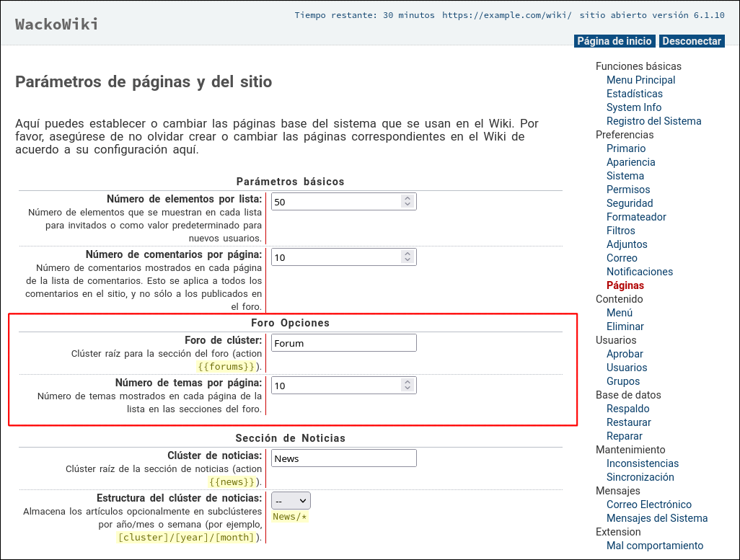Select Apariencia under Preferencias
This screenshot has width=740, height=560.
click(630, 162)
